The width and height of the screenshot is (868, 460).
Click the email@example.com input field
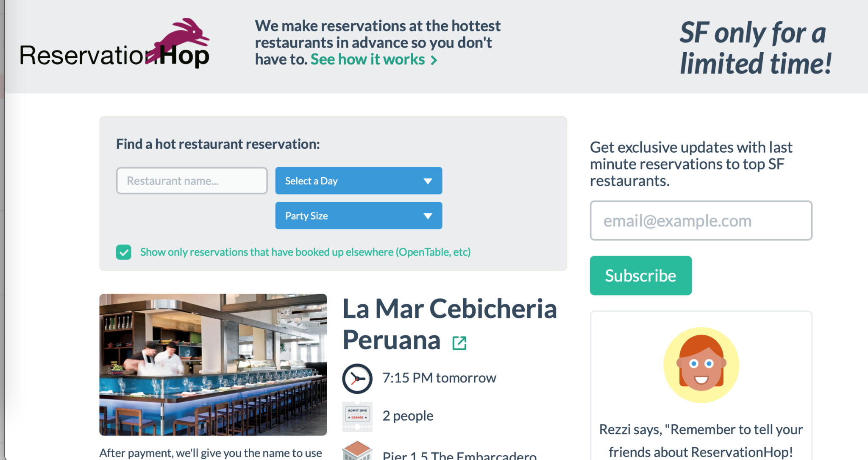(701, 220)
